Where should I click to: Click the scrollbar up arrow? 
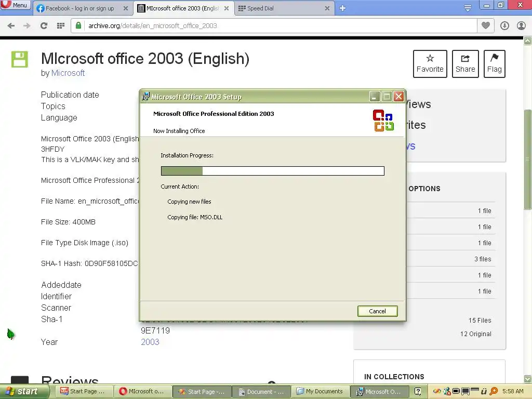pyautogui.click(x=528, y=41)
